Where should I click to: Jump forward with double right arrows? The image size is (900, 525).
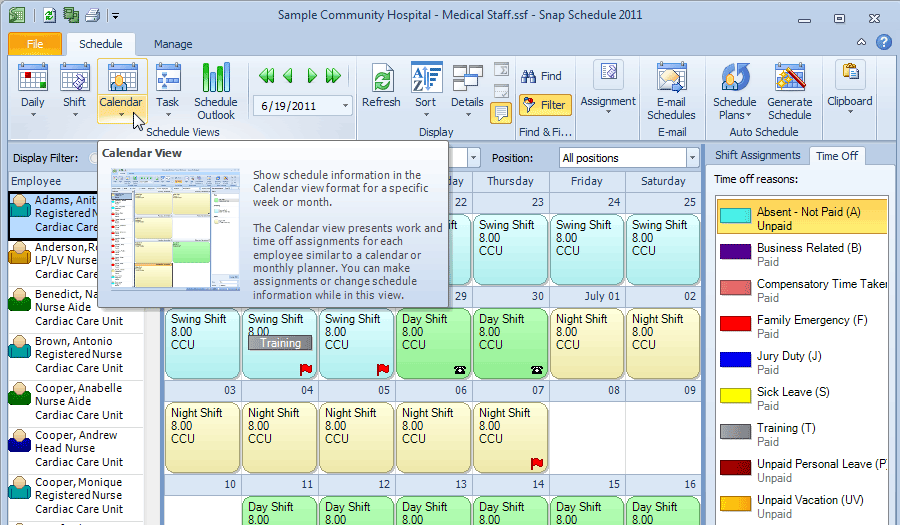tap(333, 76)
